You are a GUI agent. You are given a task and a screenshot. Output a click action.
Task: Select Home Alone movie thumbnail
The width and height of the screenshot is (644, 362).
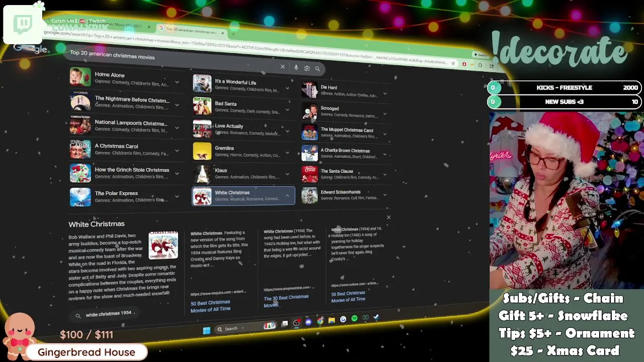pos(80,77)
